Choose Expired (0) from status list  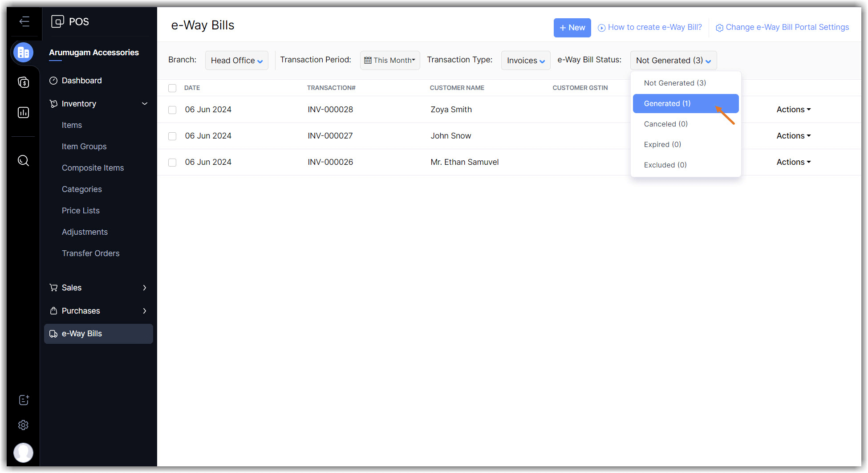[x=662, y=145]
